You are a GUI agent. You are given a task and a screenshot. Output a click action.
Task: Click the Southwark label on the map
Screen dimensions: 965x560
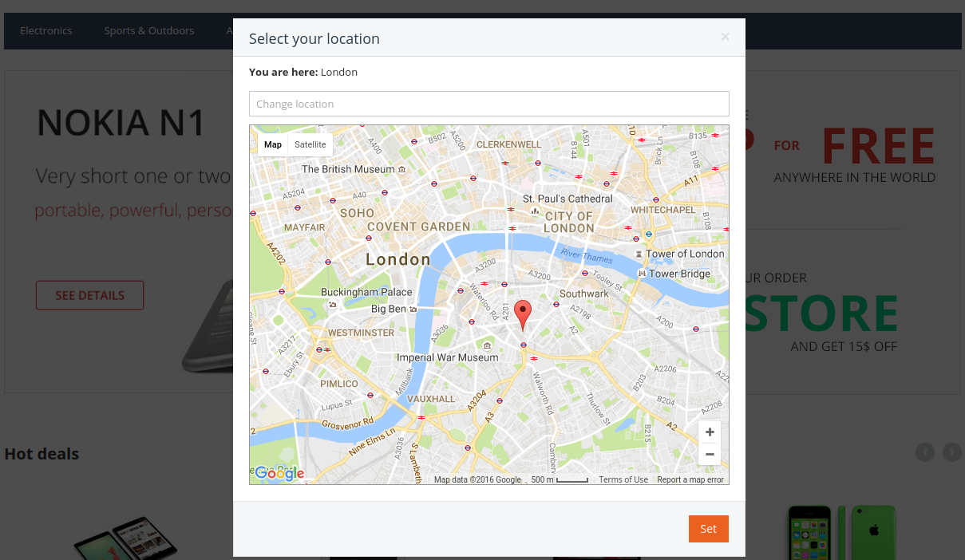584,294
